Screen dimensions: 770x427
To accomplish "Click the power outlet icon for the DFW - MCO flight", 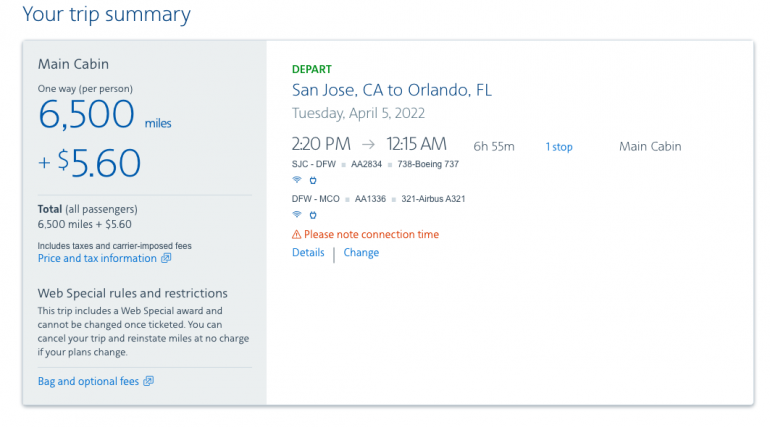I will tap(312, 215).
